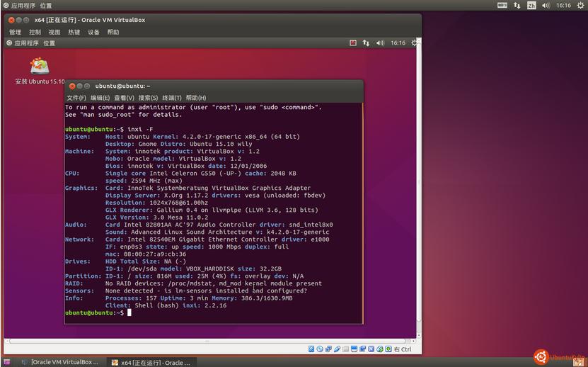Screen dimensions: 588x367
Task: Open the guest session gear menu
Action: point(414,43)
